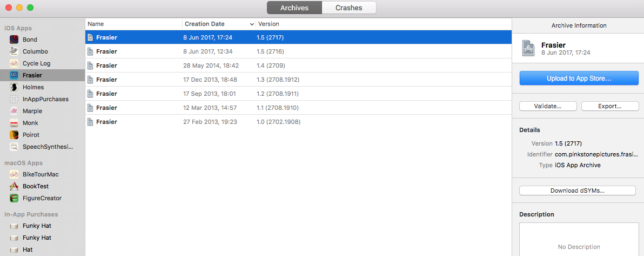Viewport: 644px width, 256px height.
Task: Click the Description text field
Action: [579, 239]
